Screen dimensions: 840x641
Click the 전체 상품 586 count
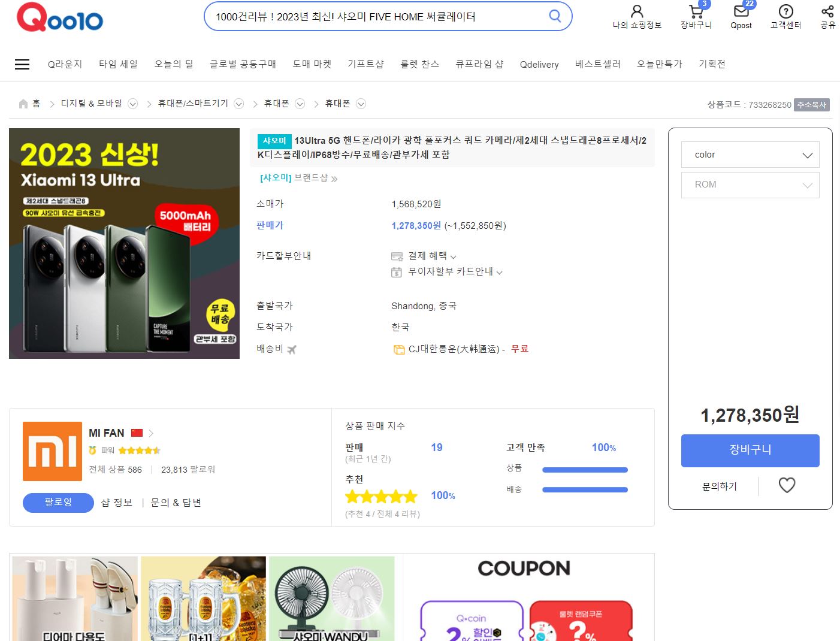[115, 470]
